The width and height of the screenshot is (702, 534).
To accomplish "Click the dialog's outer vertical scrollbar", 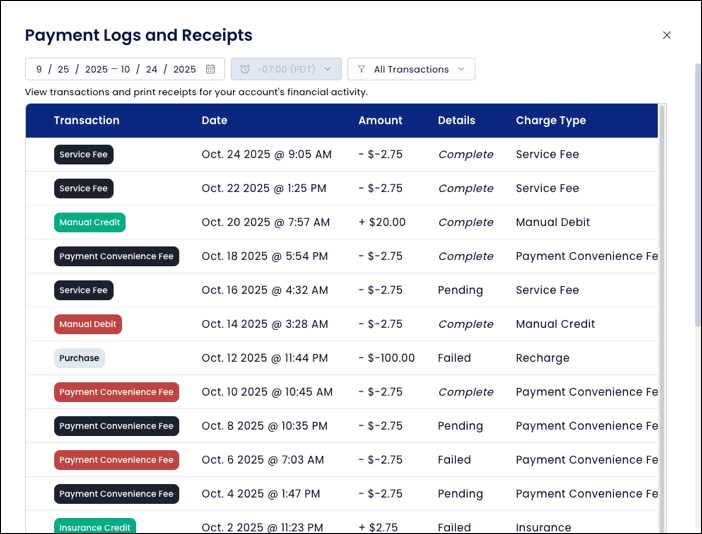I will click(698, 195).
